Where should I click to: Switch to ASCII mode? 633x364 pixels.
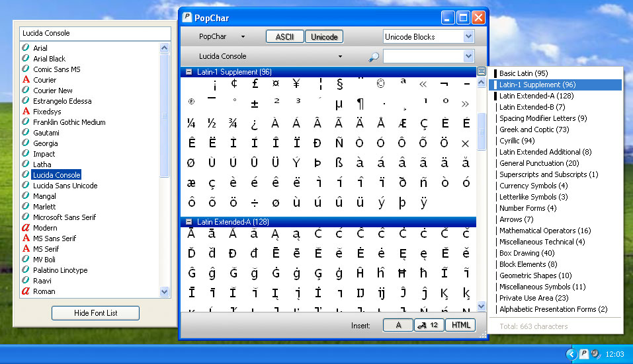coord(284,37)
